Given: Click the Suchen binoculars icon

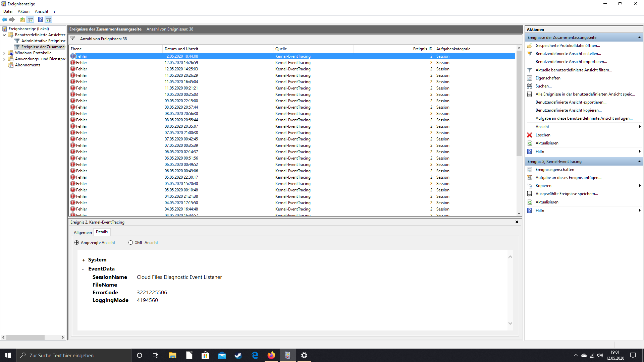Looking at the screenshot, I should pyautogui.click(x=530, y=86).
